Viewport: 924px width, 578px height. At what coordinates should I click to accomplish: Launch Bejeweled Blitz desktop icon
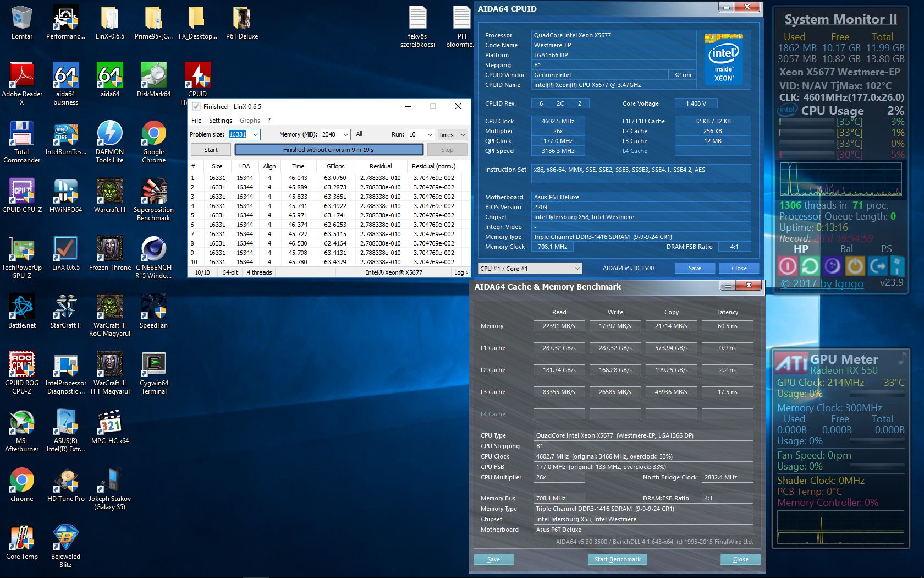(66, 547)
